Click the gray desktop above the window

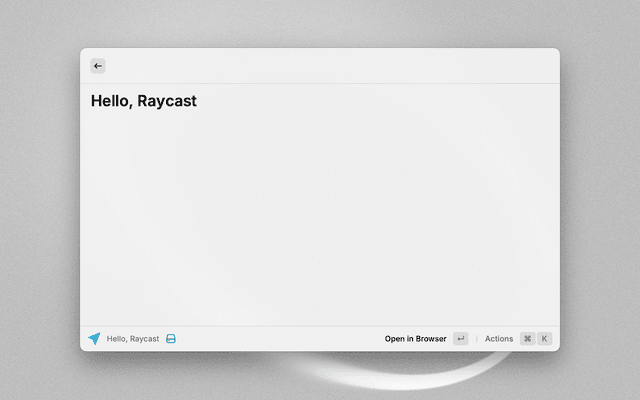(320, 22)
